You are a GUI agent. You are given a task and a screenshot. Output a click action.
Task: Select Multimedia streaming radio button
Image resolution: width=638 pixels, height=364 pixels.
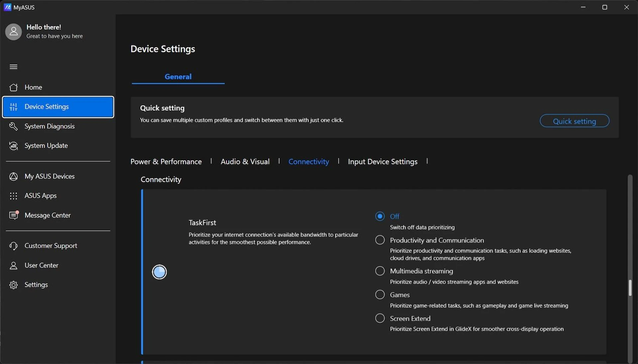pos(380,271)
